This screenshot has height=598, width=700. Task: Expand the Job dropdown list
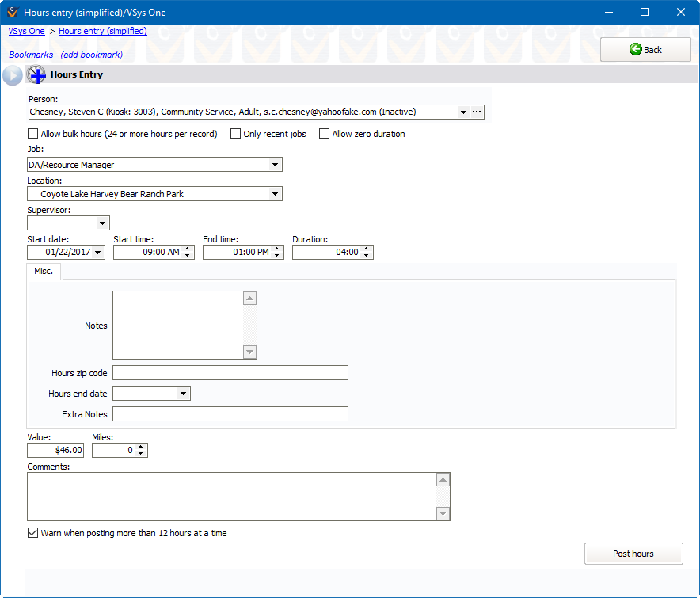pos(275,165)
